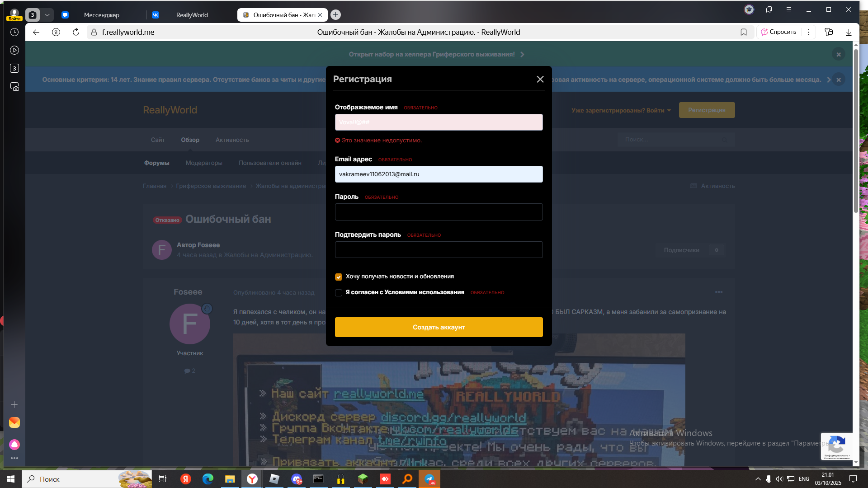Click the Создать аккаунт button
The width and height of the screenshot is (868, 488).
point(439,327)
